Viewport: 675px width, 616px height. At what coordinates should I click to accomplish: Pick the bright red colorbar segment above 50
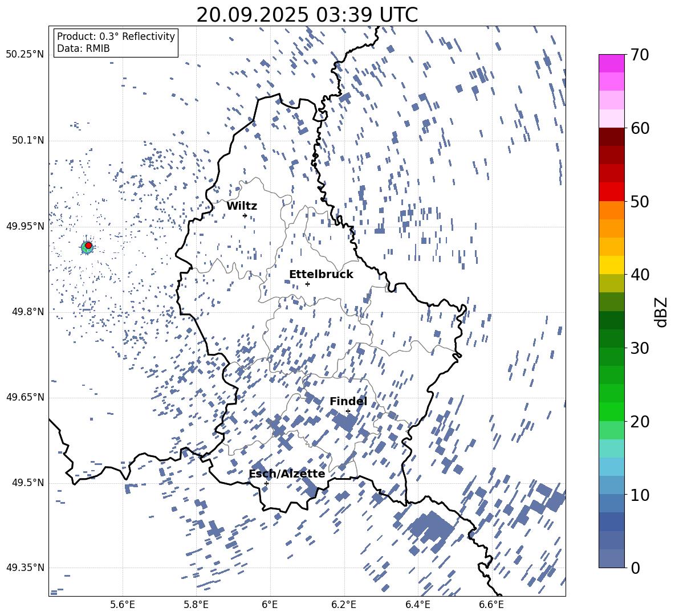(x=611, y=192)
